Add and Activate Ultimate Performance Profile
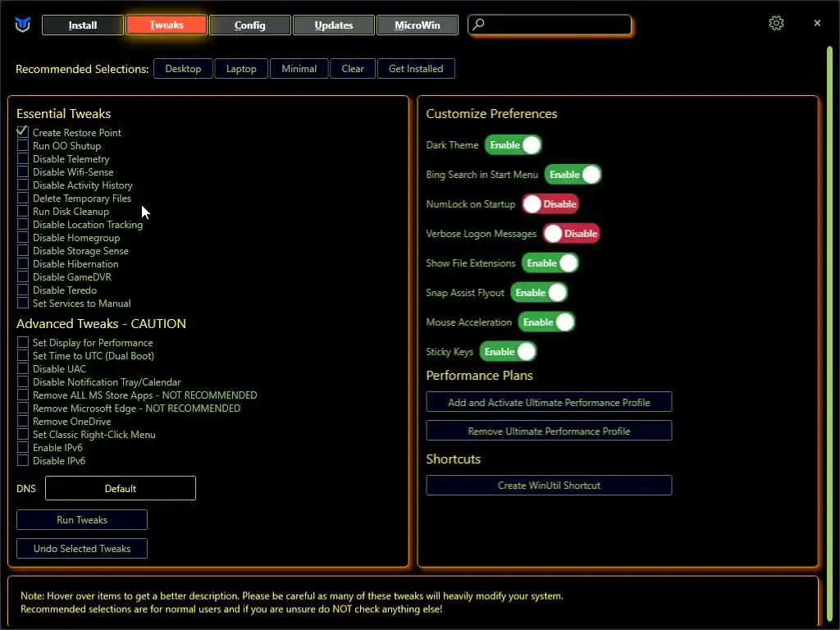This screenshot has height=630, width=840. pyautogui.click(x=549, y=402)
